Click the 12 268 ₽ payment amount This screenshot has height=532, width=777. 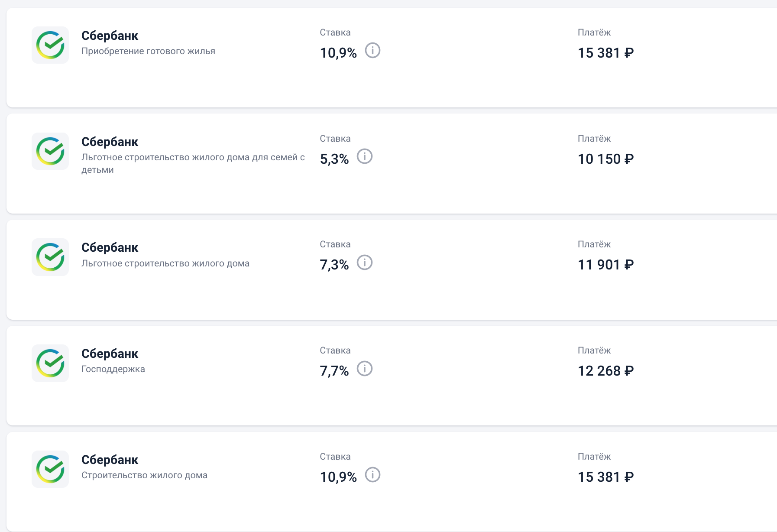coord(605,371)
